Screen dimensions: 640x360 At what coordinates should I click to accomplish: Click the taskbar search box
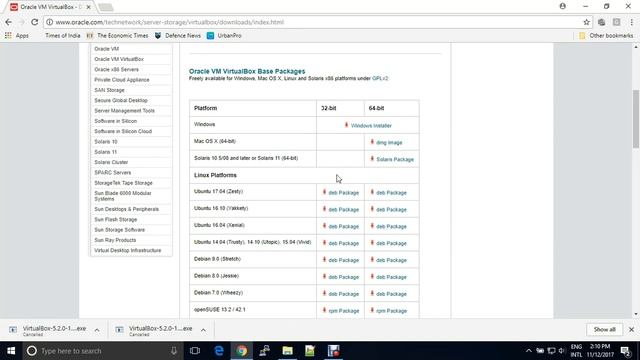click(x=102, y=351)
